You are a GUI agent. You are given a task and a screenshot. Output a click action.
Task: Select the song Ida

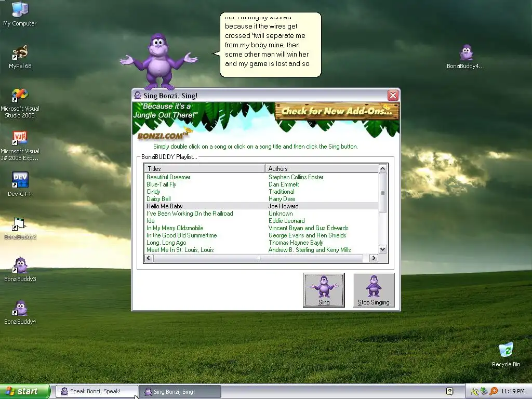(150, 220)
